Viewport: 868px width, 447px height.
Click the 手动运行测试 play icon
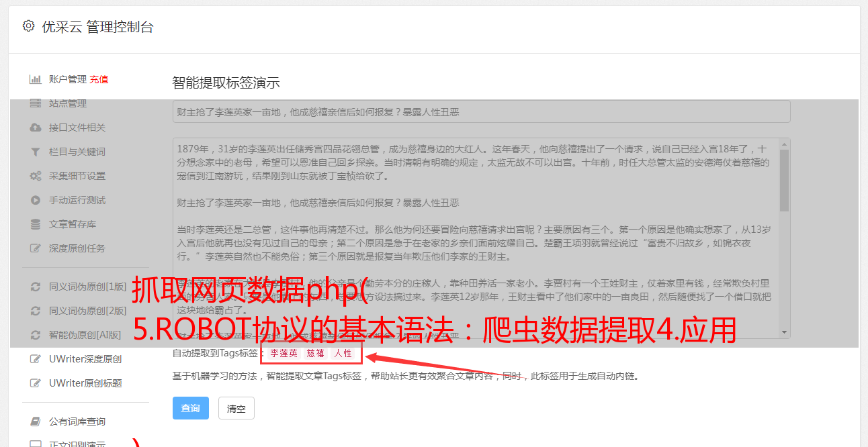pos(36,200)
